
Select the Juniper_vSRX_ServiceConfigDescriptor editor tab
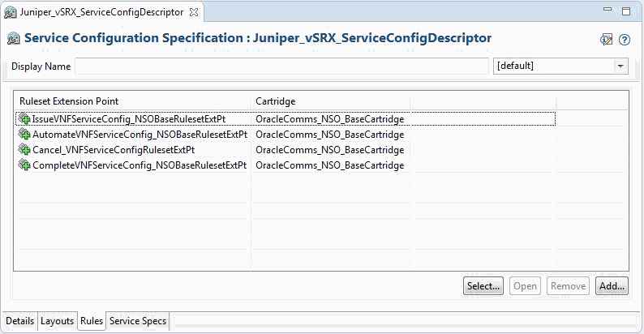point(101,12)
